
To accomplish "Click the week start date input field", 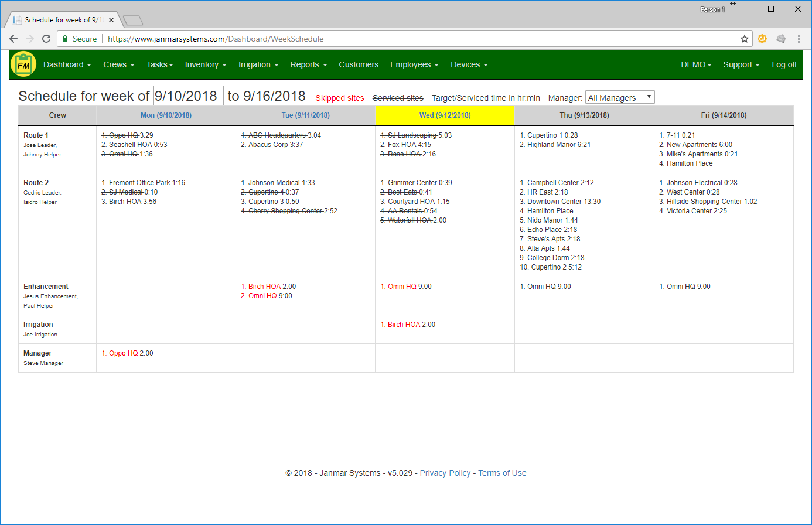I will [x=188, y=96].
